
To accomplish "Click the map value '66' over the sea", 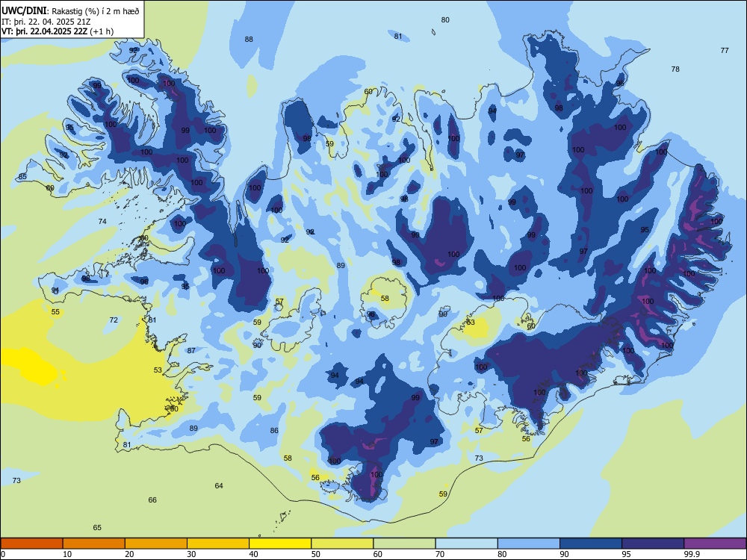I will 152,500.
